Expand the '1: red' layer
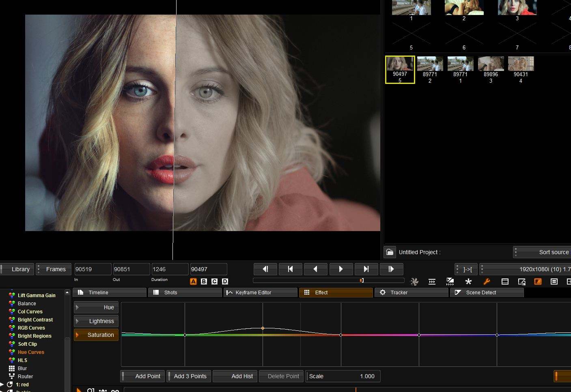The width and height of the screenshot is (571, 392). [2, 384]
